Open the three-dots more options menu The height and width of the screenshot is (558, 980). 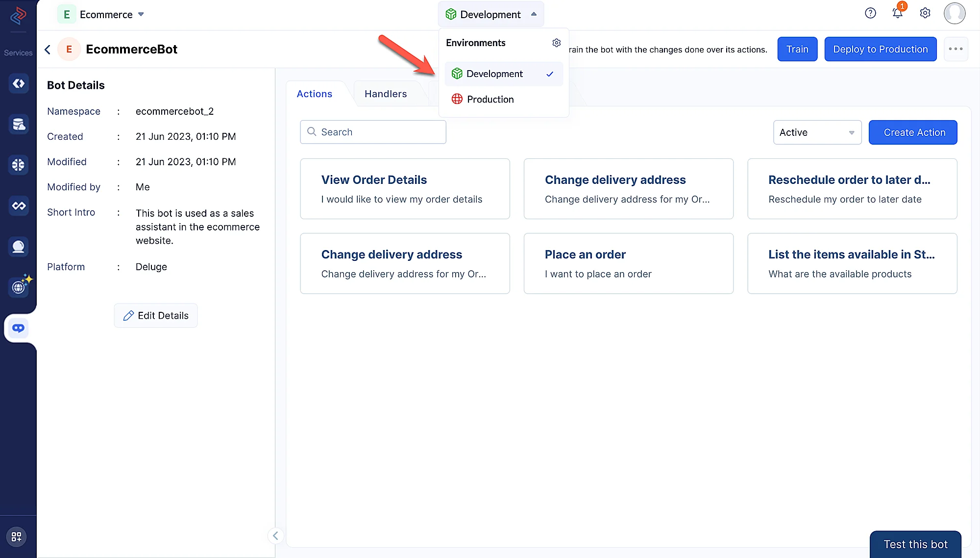pyautogui.click(x=955, y=49)
